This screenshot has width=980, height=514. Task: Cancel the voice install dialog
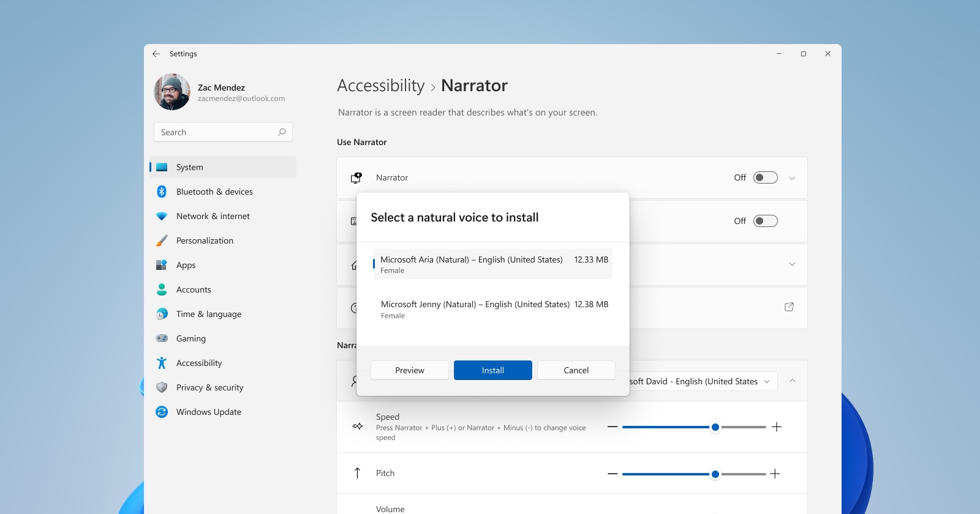point(576,370)
